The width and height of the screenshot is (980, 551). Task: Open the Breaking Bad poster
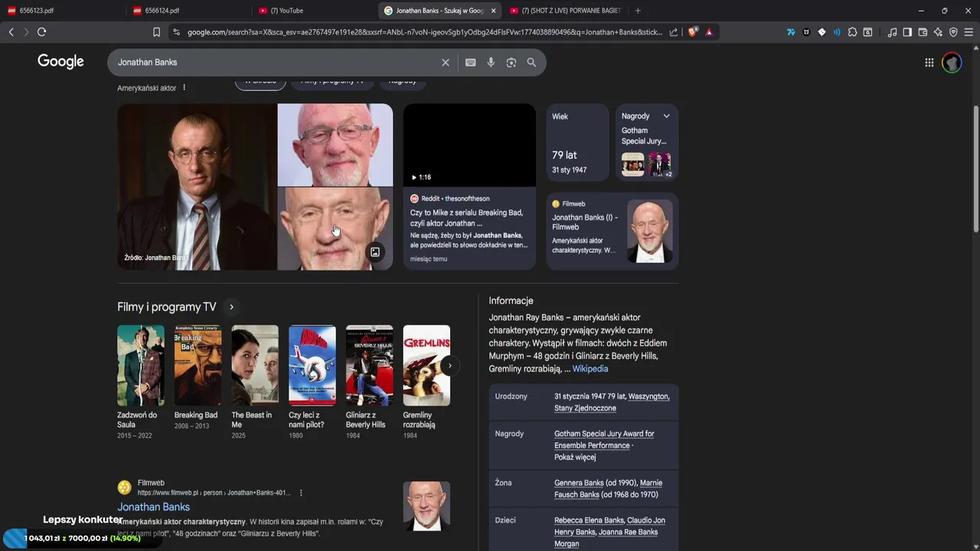pos(198,366)
